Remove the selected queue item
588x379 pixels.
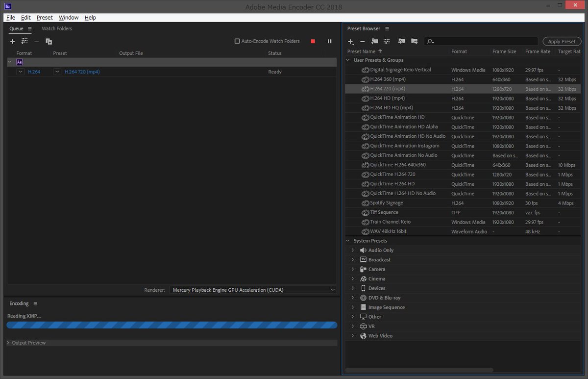(x=37, y=42)
